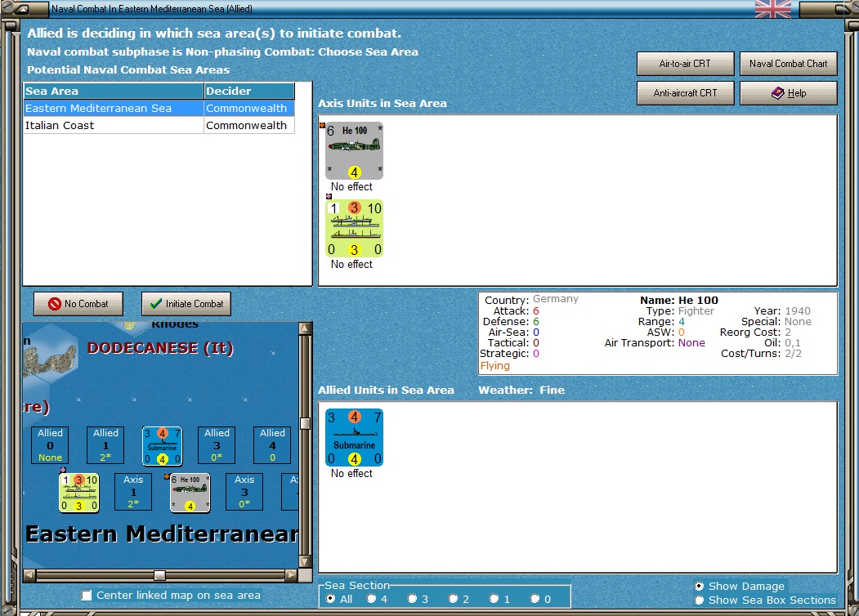This screenshot has height=616, width=859.
Task: Select Show Sea Box Sections radio option
Action: click(x=699, y=600)
